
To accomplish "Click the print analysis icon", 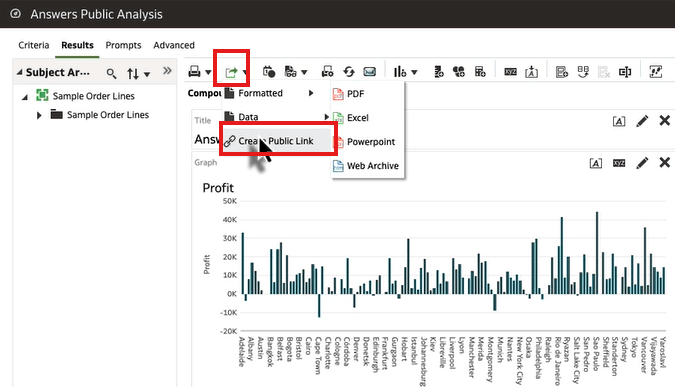I will [194, 71].
